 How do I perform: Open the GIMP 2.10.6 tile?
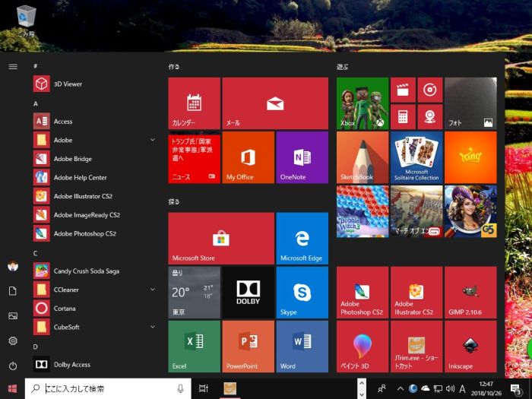pos(470,292)
